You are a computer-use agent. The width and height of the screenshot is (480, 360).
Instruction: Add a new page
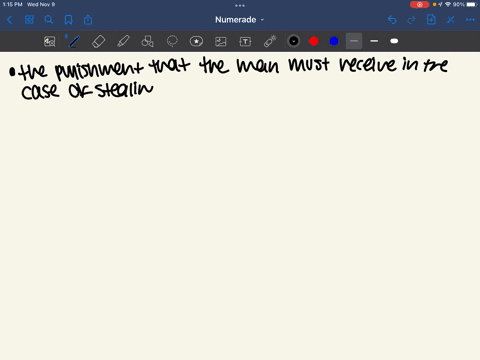[431, 20]
